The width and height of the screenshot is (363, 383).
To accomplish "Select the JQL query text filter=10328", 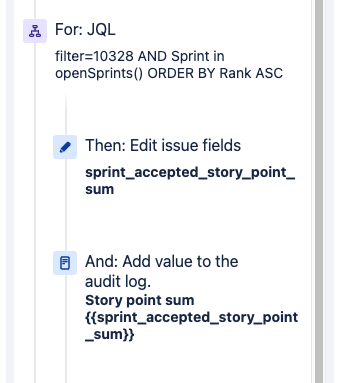I will coord(169,65).
